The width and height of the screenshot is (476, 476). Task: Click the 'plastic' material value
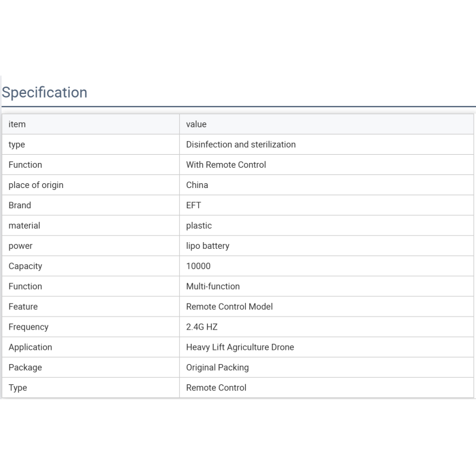point(199,226)
